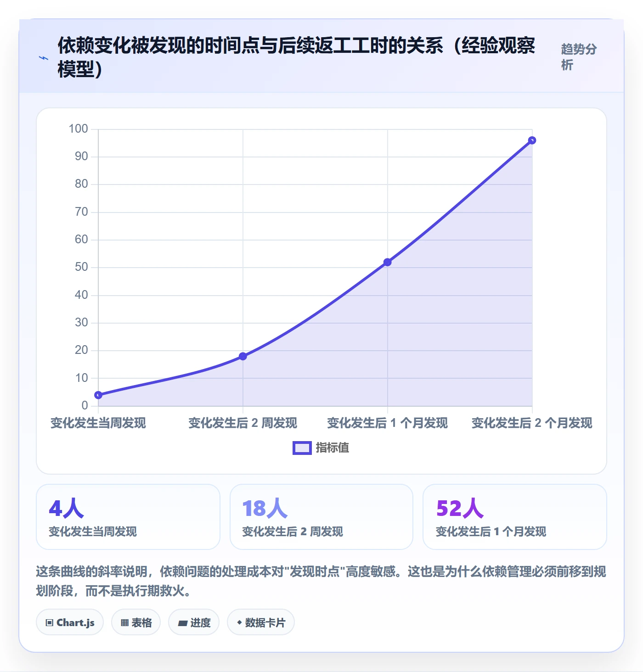This screenshot has height=672, width=643.
Task: Click the y-axis value 100
Action: 78,129
